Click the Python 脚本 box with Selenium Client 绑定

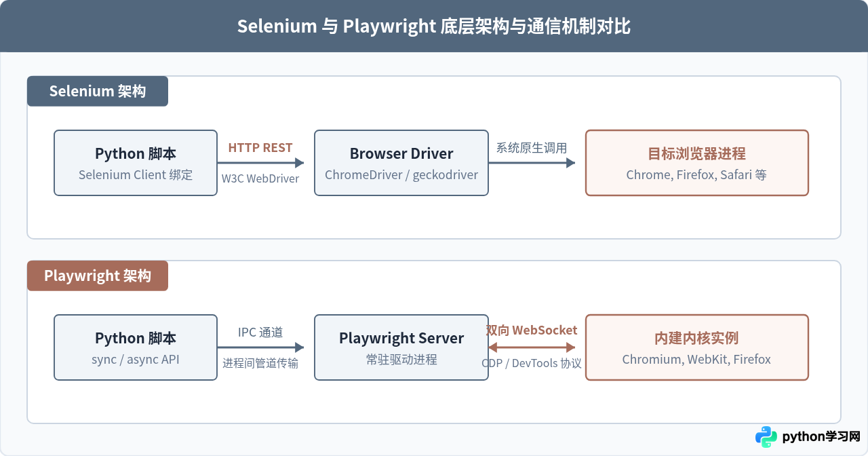tap(136, 163)
